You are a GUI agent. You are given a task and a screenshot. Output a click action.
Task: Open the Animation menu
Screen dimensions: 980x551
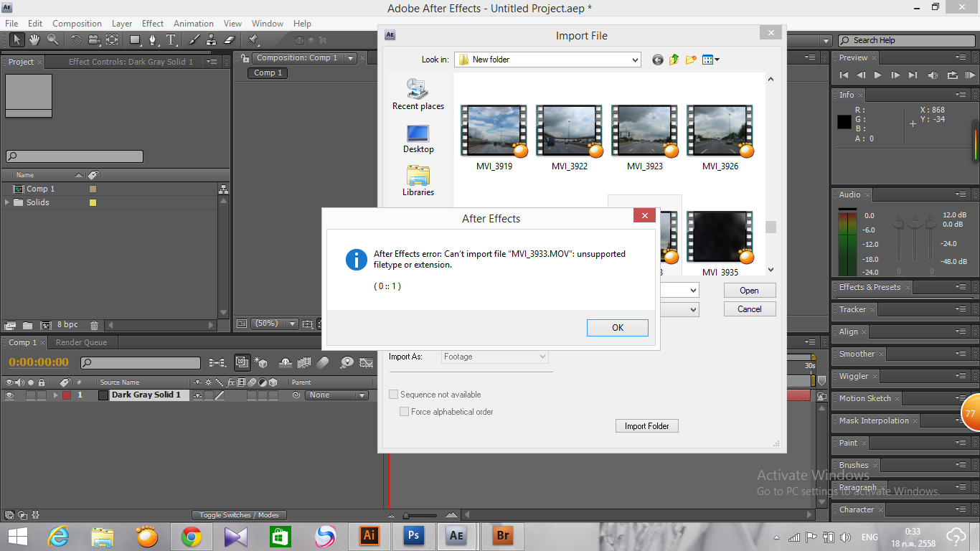(194, 24)
